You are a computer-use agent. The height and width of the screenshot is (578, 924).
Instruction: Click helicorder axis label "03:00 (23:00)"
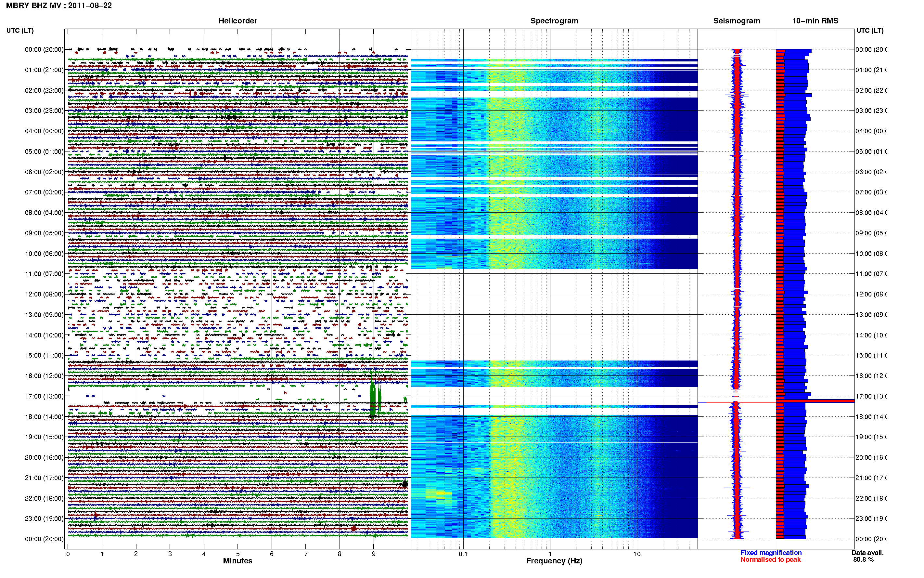coord(44,111)
